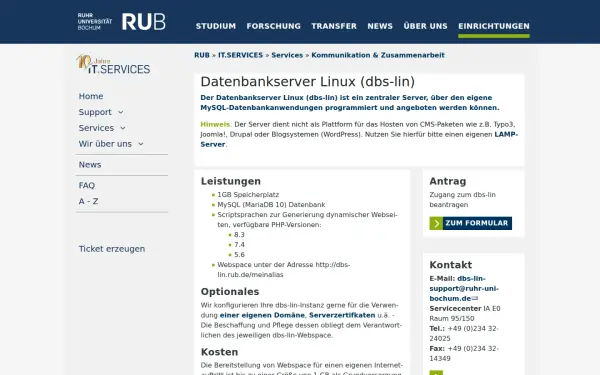Viewport: 600px width, 375px height.
Task: Click the Hinweis label
Action: coord(215,124)
